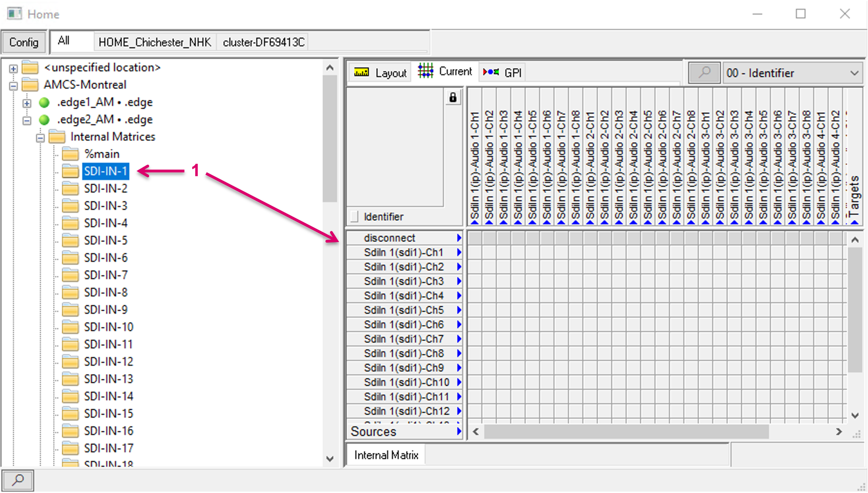Click the blue arrow beside Sources label
The width and height of the screenshot is (868, 493).
coord(459,431)
